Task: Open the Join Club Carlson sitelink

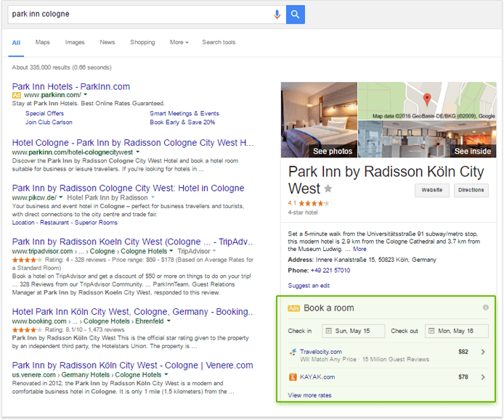Action: (x=49, y=123)
